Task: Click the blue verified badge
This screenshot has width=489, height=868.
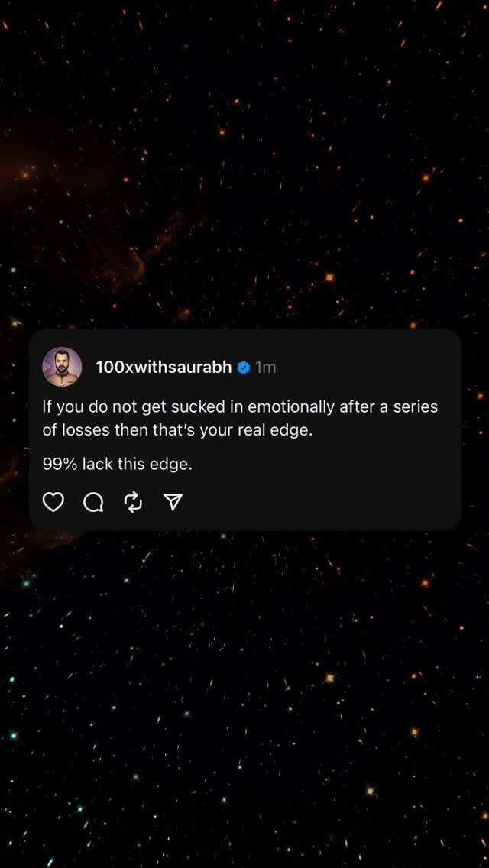Action: pyautogui.click(x=244, y=367)
